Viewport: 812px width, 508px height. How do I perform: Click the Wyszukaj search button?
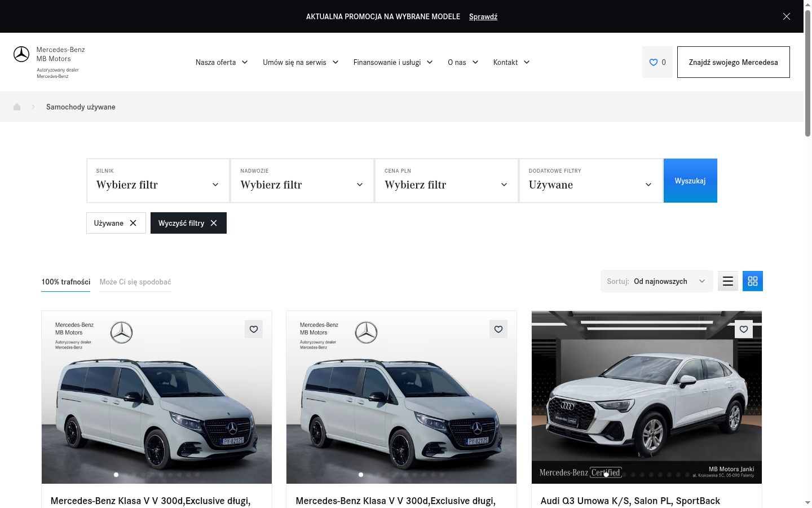pos(690,181)
